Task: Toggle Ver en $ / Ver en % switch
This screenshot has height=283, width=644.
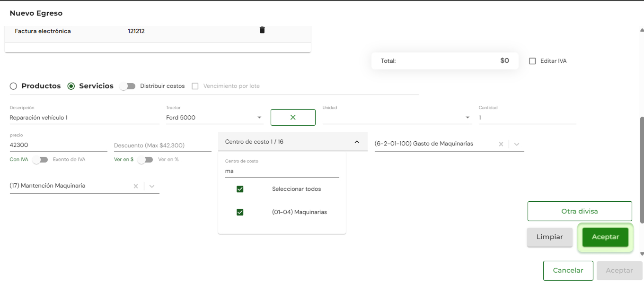Action: point(145,160)
